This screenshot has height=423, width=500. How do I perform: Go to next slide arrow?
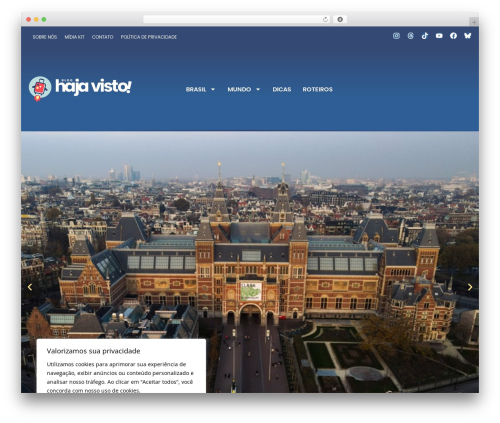point(470,287)
